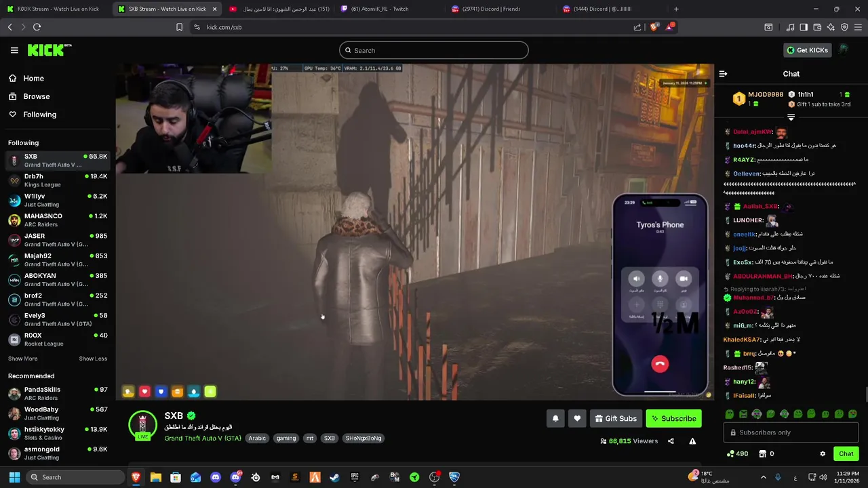Click the SHoNgxBoNg tag
Image resolution: width=868 pixels, height=488 pixels.
(x=363, y=439)
